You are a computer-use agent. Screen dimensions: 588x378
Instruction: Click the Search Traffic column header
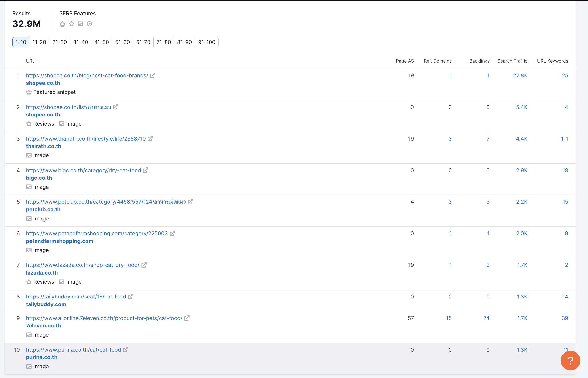tap(512, 61)
